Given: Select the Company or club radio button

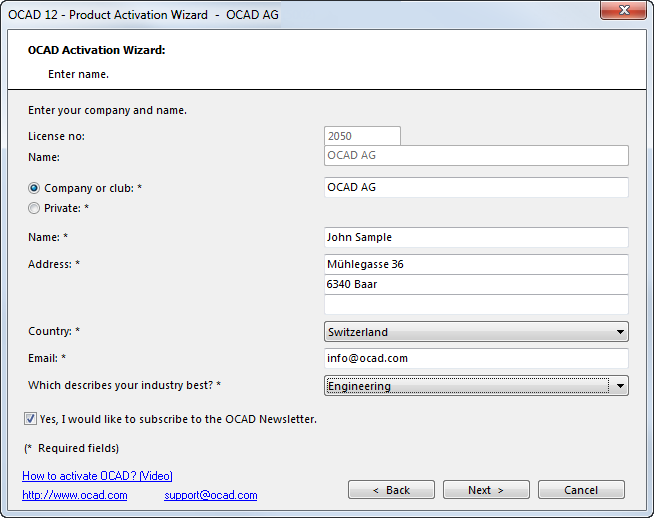Looking at the screenshot, I should pos(34,188).
